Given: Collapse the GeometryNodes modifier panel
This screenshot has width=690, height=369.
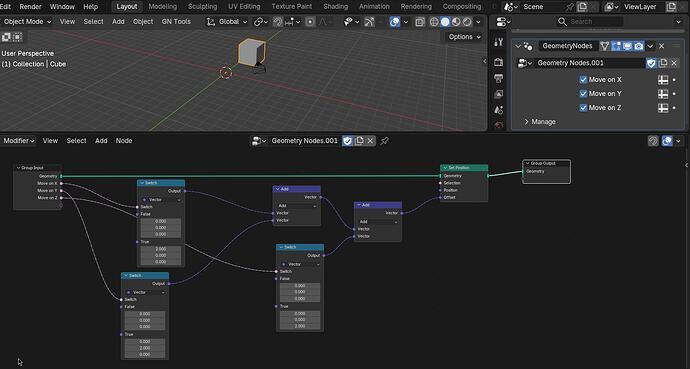Looking at the screenshot, I should (x=518, y=46).
